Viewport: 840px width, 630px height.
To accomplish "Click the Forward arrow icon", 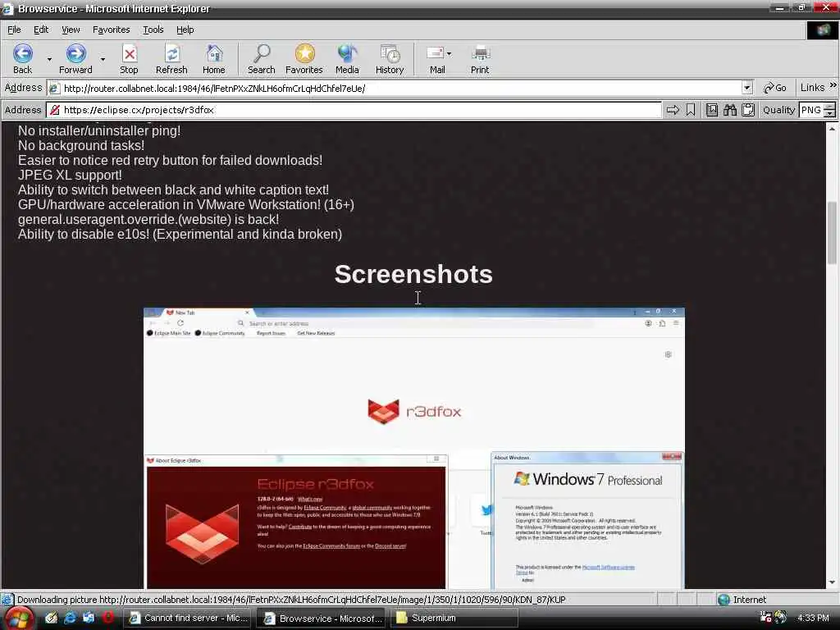I will [x=75, y=53].
